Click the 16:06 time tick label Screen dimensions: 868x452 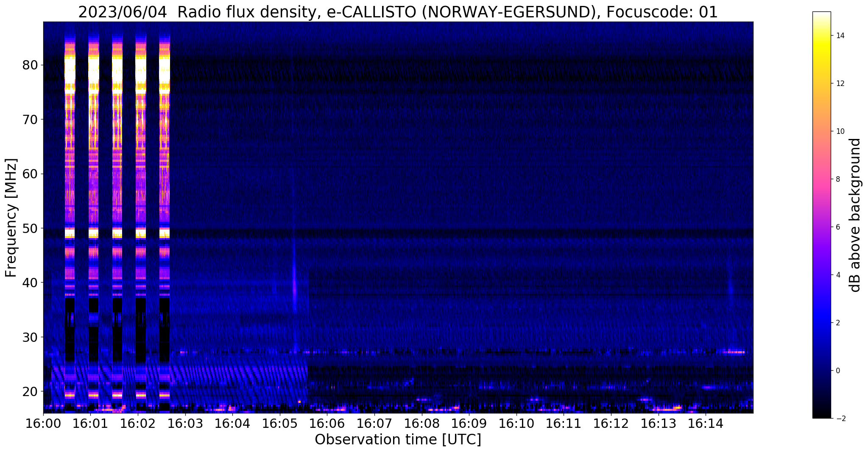(327, 423)
